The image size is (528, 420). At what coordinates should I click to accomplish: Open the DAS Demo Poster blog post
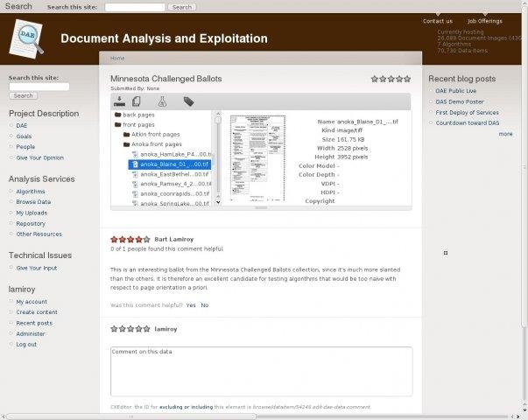460,101
